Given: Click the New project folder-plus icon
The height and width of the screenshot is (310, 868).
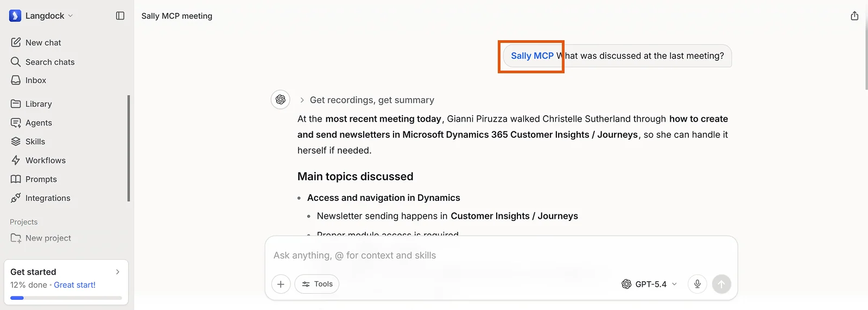Looking at the screenshot, I should (16, 238).
